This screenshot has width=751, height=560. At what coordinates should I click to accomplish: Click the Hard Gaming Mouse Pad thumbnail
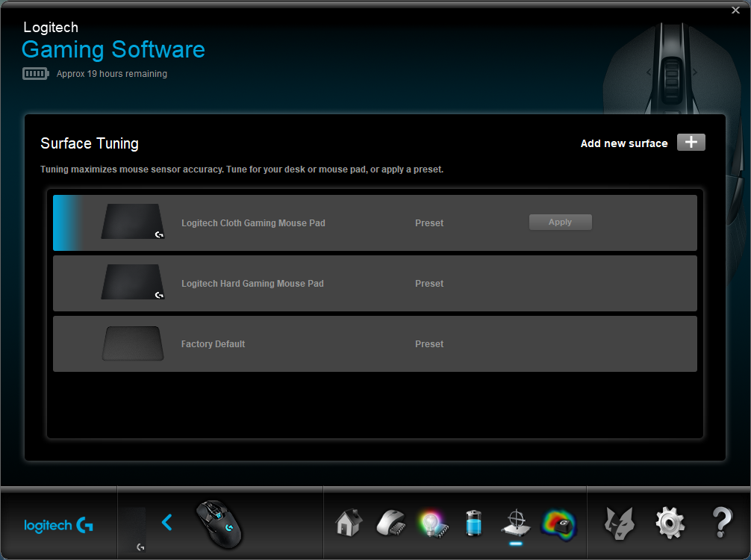tap(133, 282)
